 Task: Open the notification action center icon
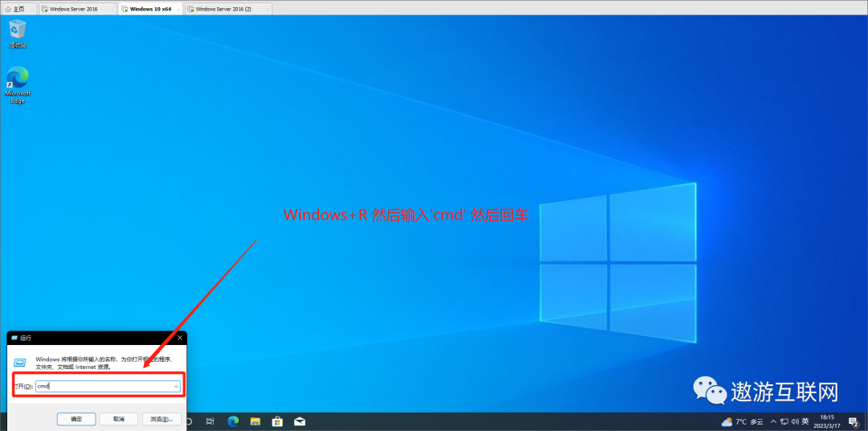click(x=853, y=422)
